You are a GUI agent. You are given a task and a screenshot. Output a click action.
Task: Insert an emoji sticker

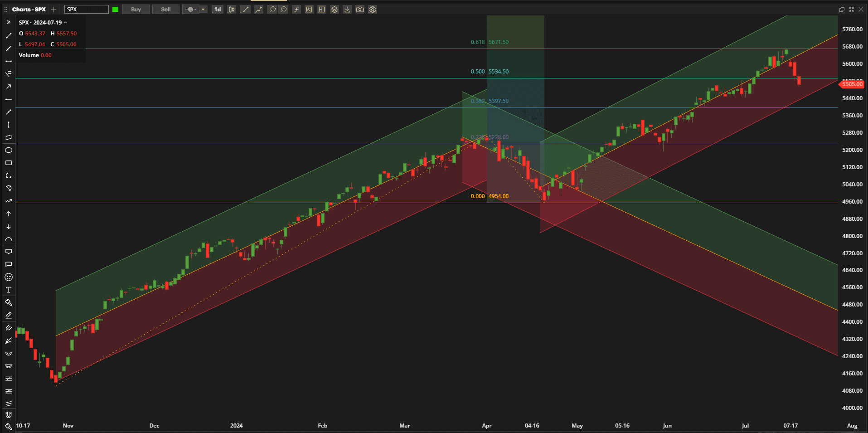pos(8,277)
